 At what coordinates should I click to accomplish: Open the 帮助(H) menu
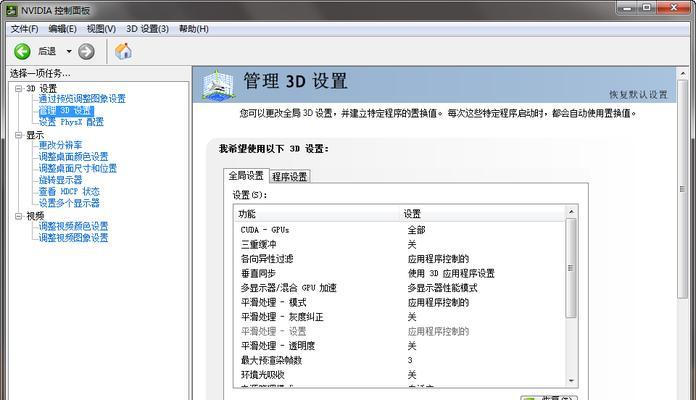(x=194, y=29)
